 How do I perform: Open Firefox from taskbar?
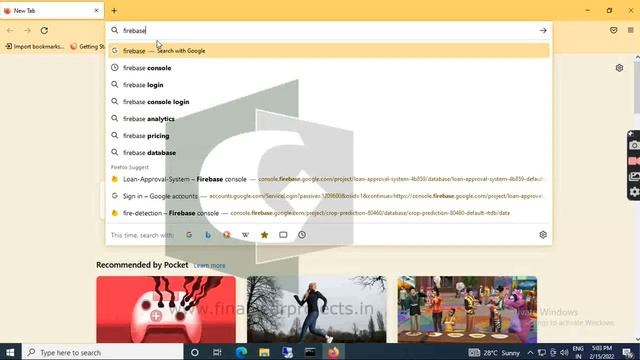[333, 352]
